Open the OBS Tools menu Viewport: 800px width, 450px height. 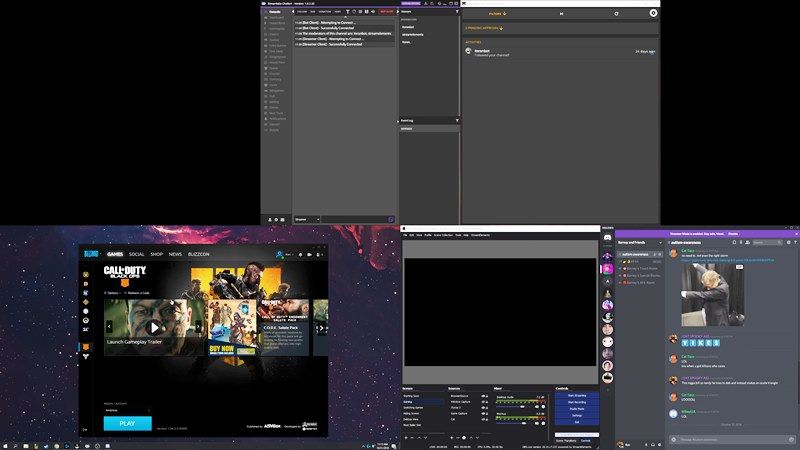click(458, 235)
